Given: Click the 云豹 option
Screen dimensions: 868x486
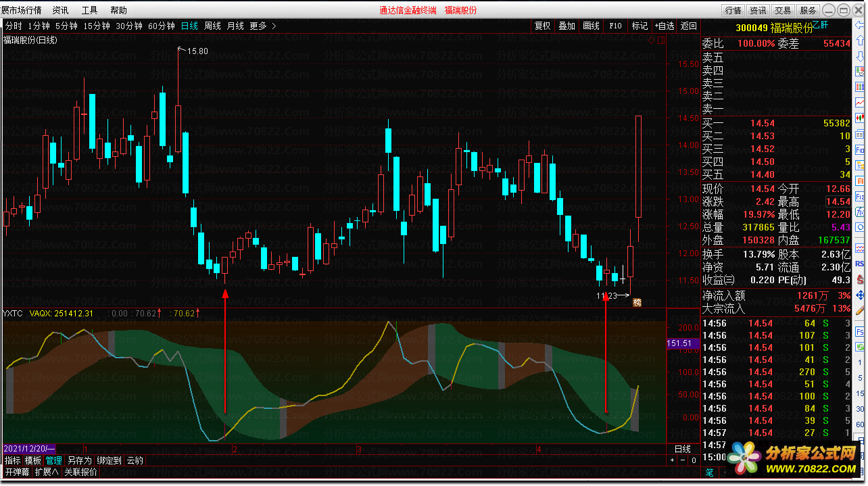Looking at the screenshot, I should (x=135, y=460).
